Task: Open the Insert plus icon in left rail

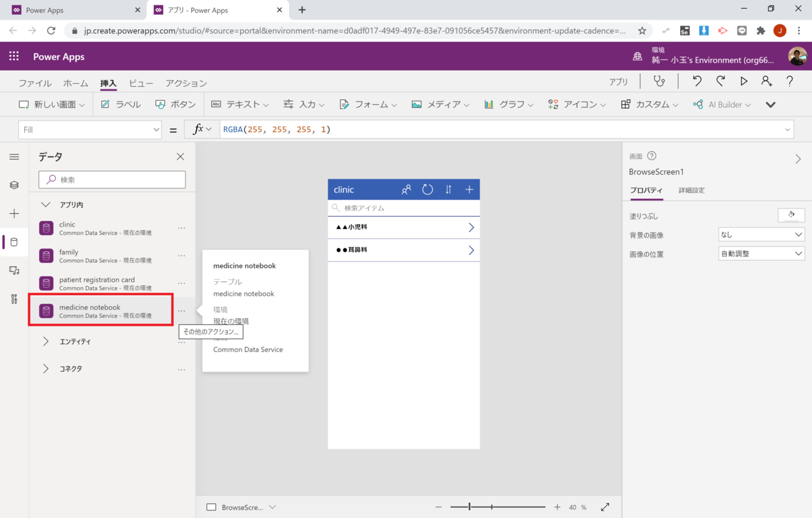Action: [x=14, y=213]
